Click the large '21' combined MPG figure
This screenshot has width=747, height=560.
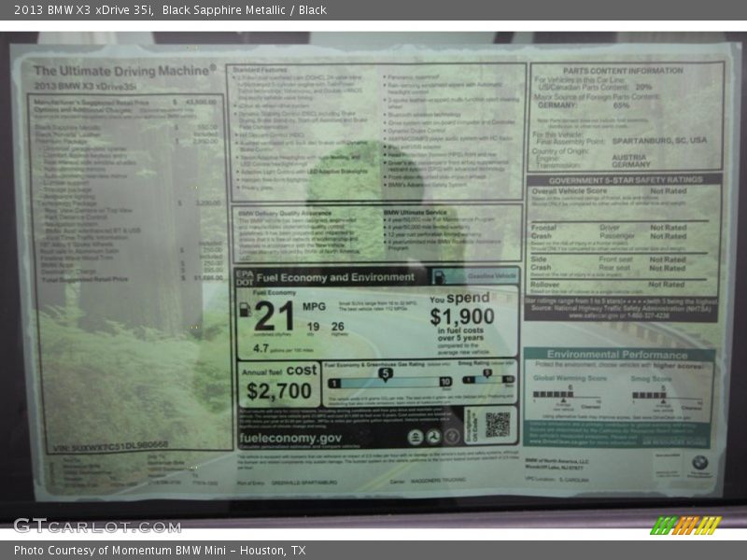274,316
